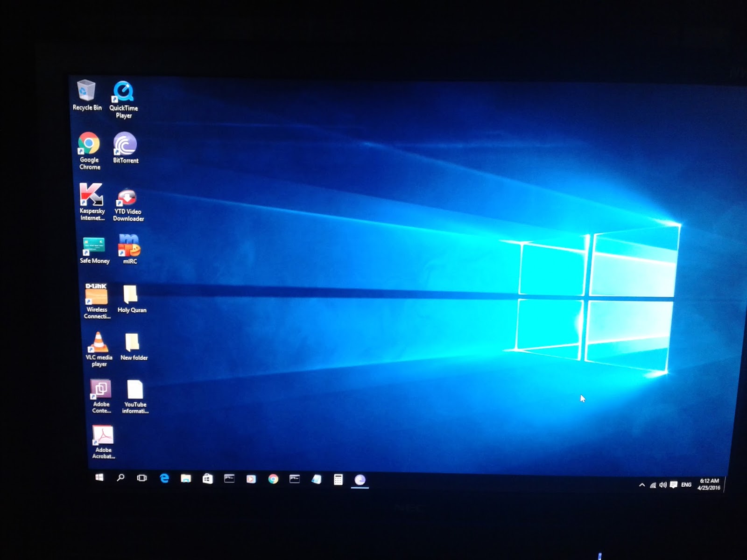Click the VLC media player shortcut
This screenshot has width=747, height=560.
tap(99, 349)
